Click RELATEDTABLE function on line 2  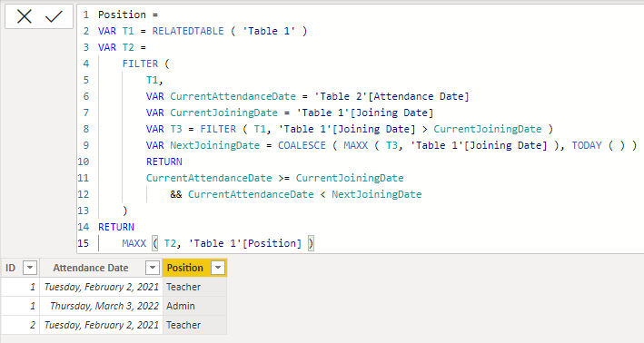pyautogui.click(x=188, y=31)
